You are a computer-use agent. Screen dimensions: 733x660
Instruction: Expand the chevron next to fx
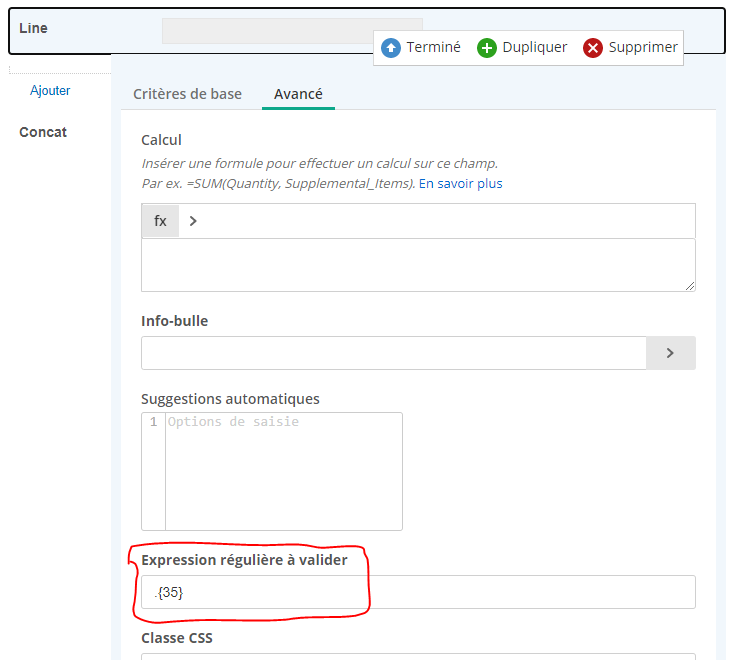click(x=193, y=221)
